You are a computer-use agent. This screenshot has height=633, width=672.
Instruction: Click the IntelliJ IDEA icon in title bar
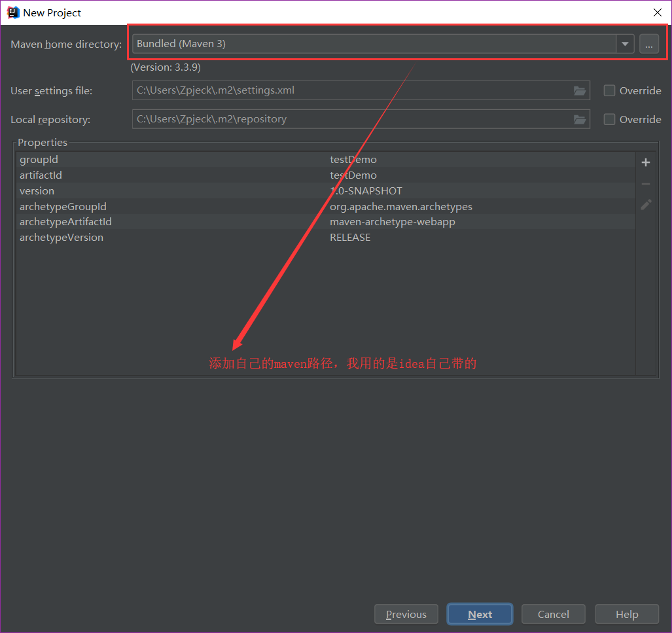point(13,12)
